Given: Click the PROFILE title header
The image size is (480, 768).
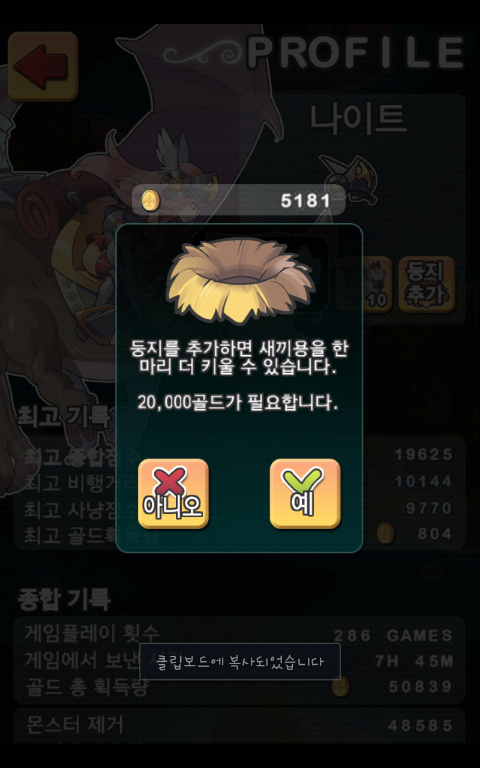Looking at the screenshot, I should (x=356, y=52).
